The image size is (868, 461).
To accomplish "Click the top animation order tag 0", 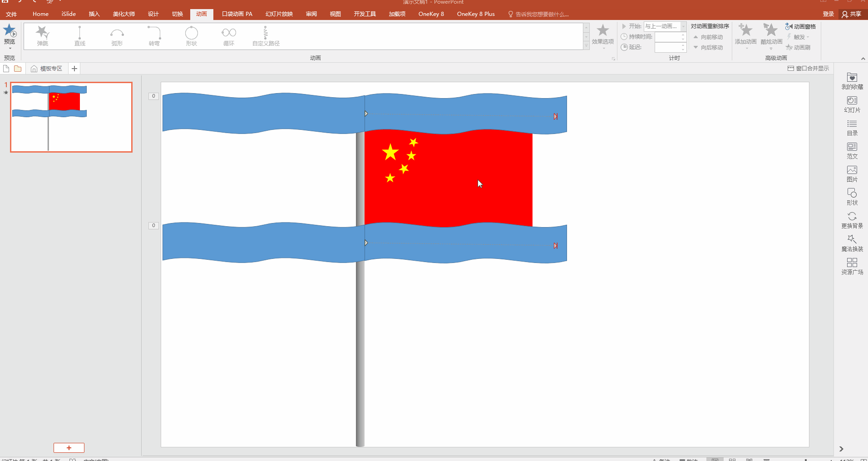I will coord(153,96).
